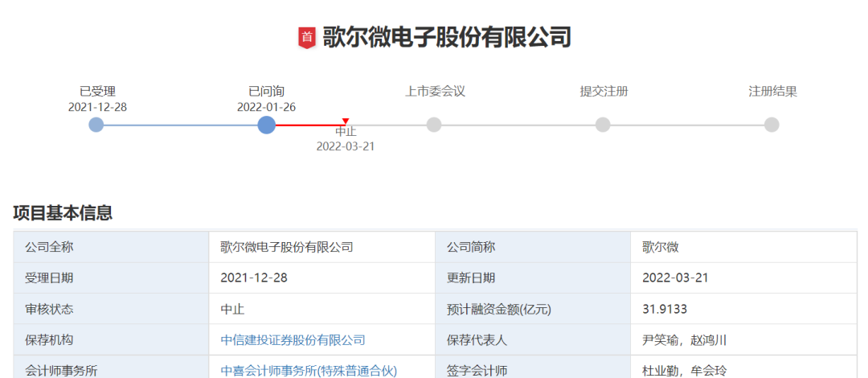
Task: Click the 预计融资金额(亿元) label cell
Action: click(x=533, y=309)
